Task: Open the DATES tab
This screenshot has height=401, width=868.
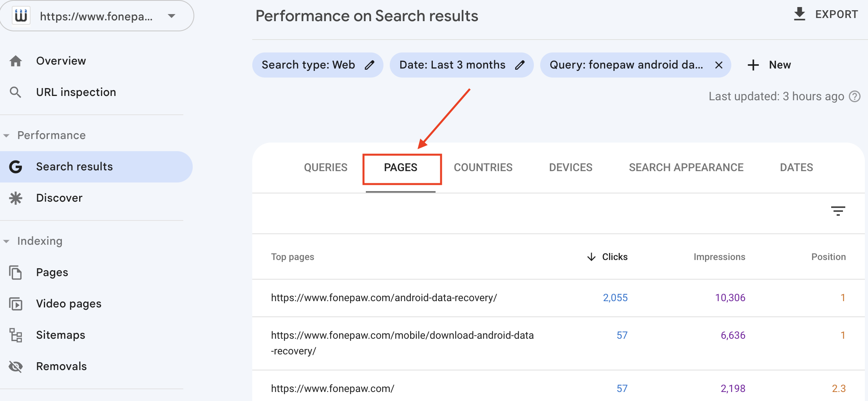Action: (x=796, y=168)
